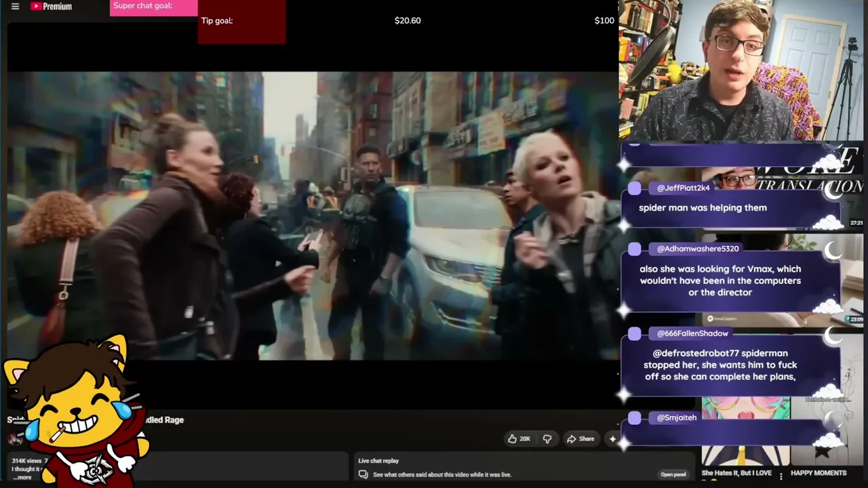Screen dimensions: 868x488
Task: Share the video using Share button
Action: click(x=580, y=439)
